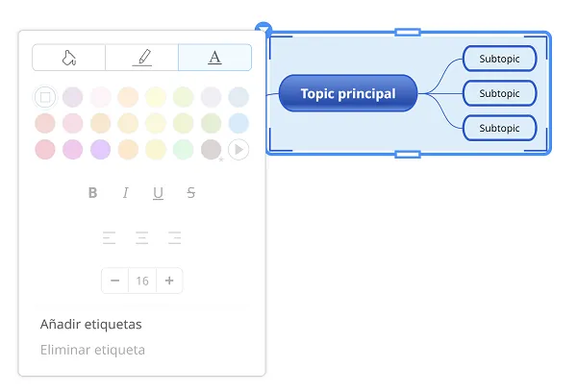This screenshot has width=577, height=392.
Task: Switch to the line pen tab
Action: (141, 58)
